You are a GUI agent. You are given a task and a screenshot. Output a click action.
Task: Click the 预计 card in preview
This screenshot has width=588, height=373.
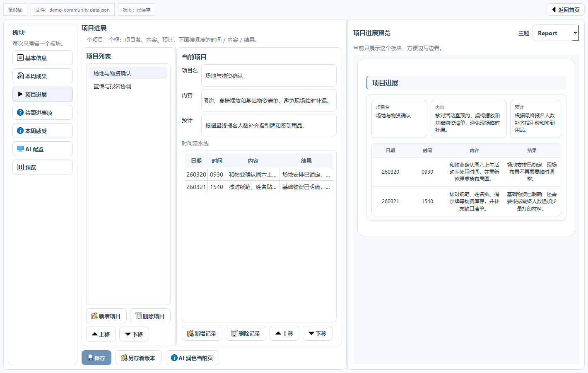point(535,119)
